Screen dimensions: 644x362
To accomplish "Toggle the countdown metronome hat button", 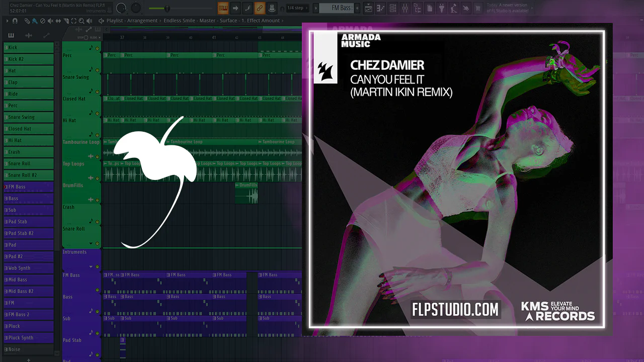I will tap(272, 8).
